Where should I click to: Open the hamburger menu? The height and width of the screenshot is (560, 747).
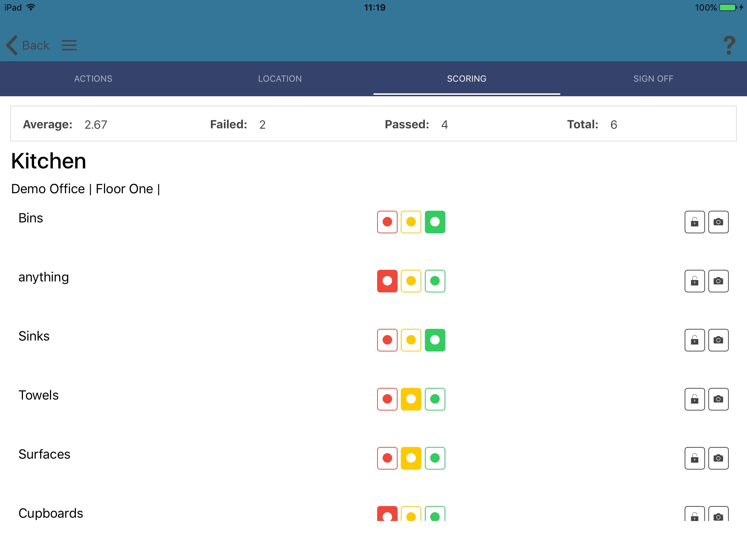pos(69,45)
